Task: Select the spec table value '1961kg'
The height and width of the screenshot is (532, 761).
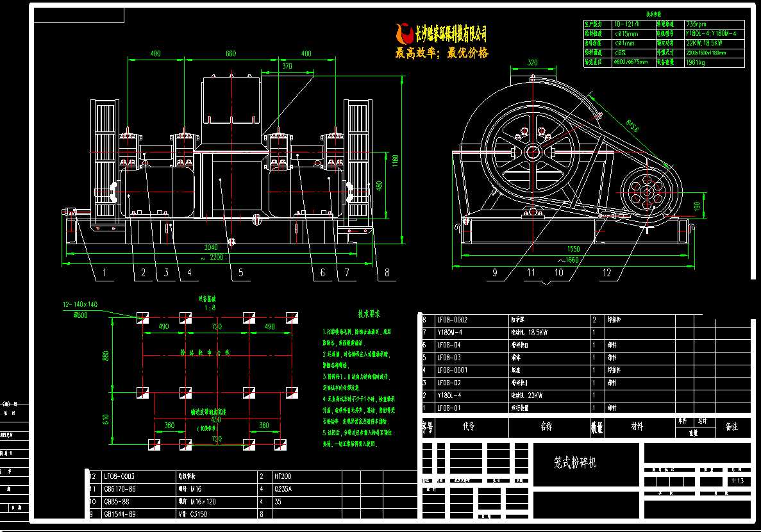Action: click(x=696, y=62)
